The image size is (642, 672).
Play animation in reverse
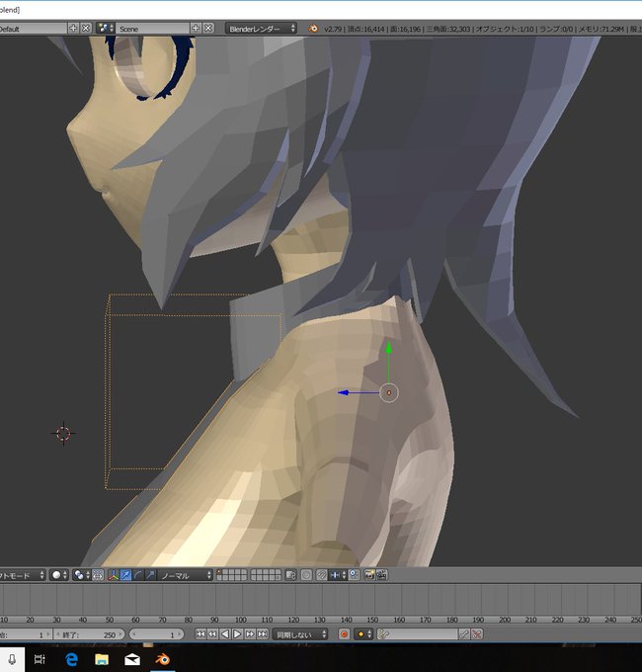click(x=225, y=633)
